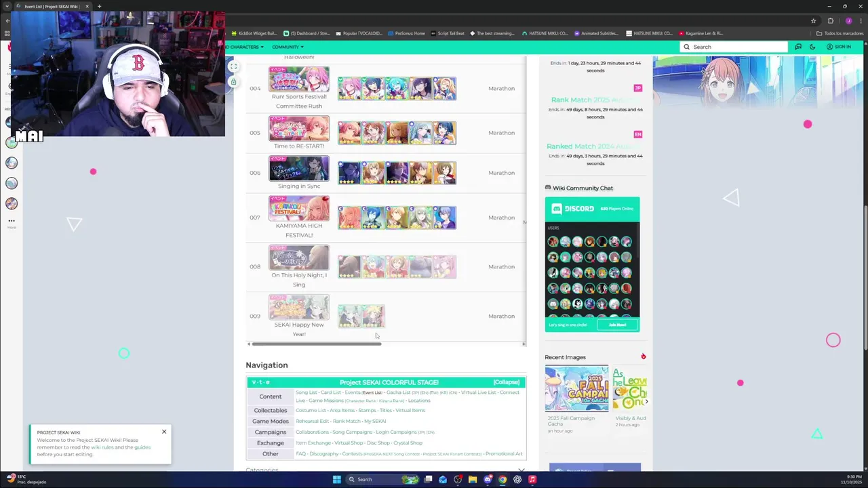
Task: Toggle dark mode moon icon
Action: [812, 47]
